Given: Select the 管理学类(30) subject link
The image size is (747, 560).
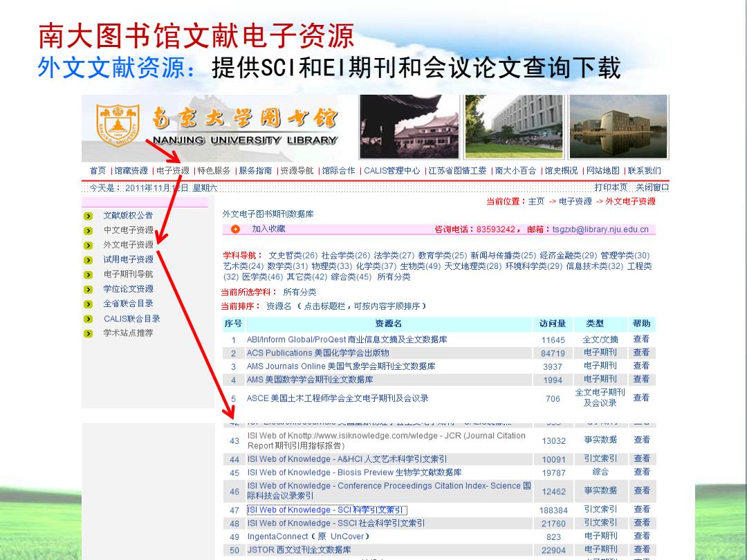Looking at the screenshot, I should pyautogui.click(x=625, y=256).
